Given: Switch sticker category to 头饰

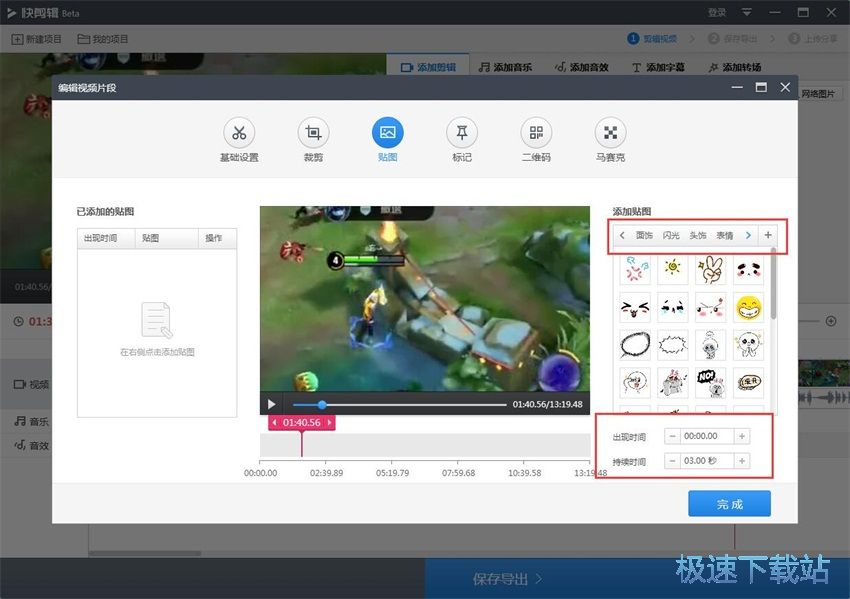Looking at the screenshot, I should [x=698, y=235].
